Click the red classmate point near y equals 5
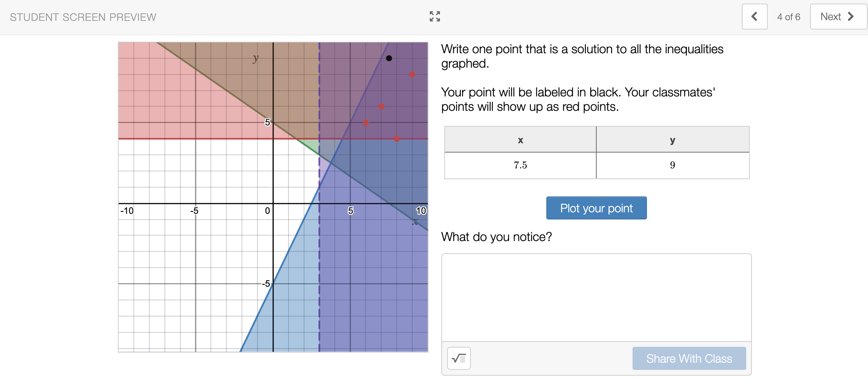Screen dimensions: 868x381 tap(366, 123)
